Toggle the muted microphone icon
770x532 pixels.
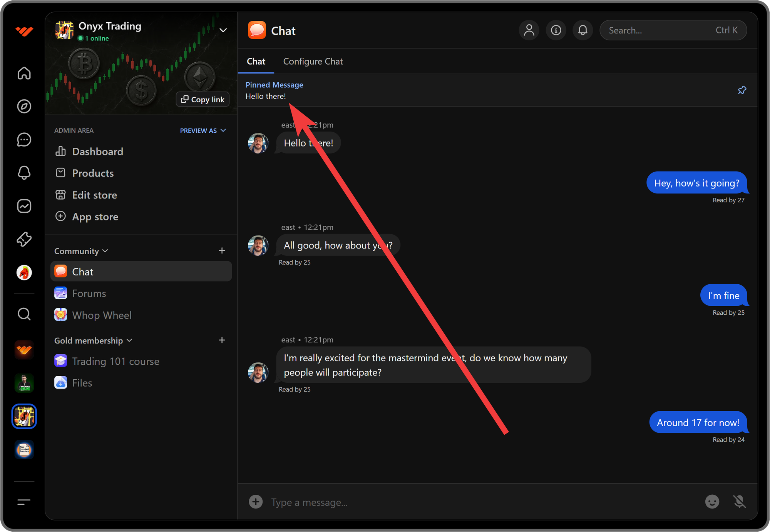tap(739, 502)
